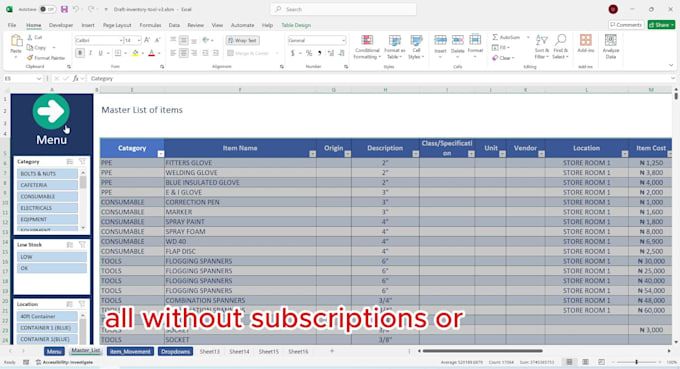Switch to the Data ribbon tab
680x369 pixels.
174,25
